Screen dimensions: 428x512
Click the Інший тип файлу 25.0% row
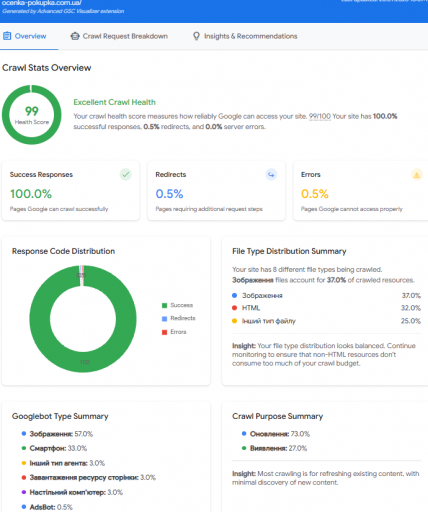point(326,321)
